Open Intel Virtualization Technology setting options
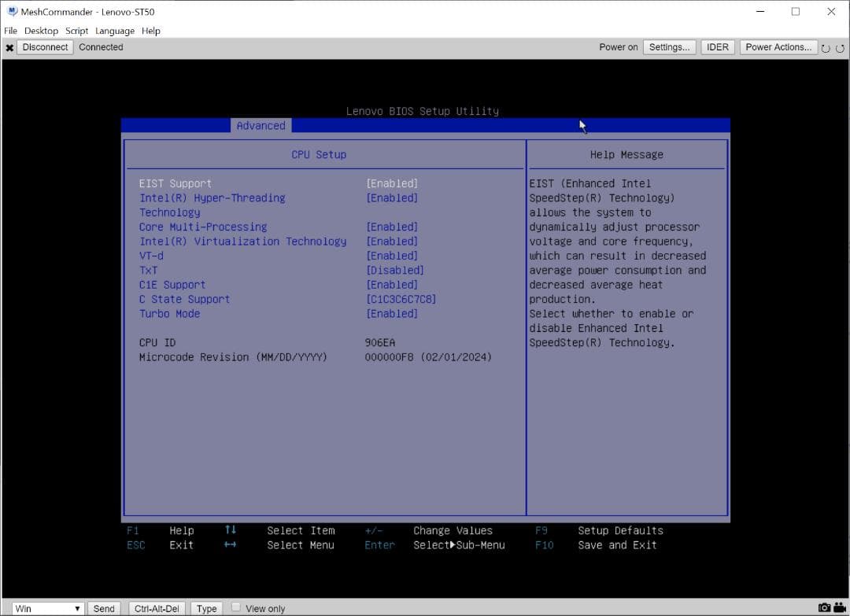 coord(392,241)
